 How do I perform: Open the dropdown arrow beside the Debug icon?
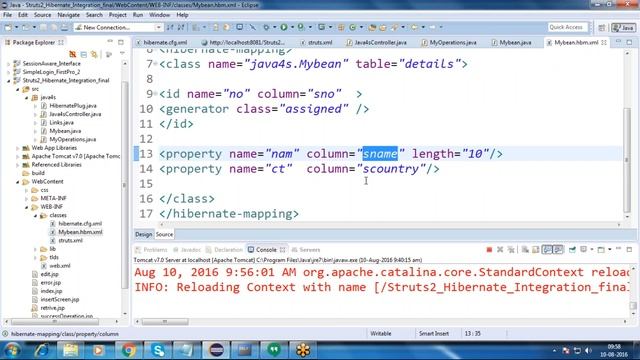(275, 27)
